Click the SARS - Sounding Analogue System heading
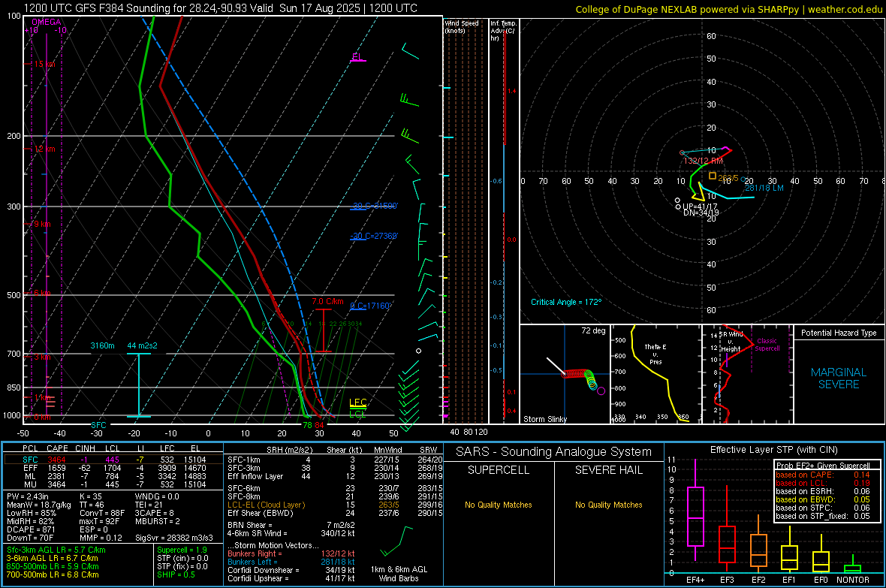Viewport: 886px width, 588px height. coord(554,452)
